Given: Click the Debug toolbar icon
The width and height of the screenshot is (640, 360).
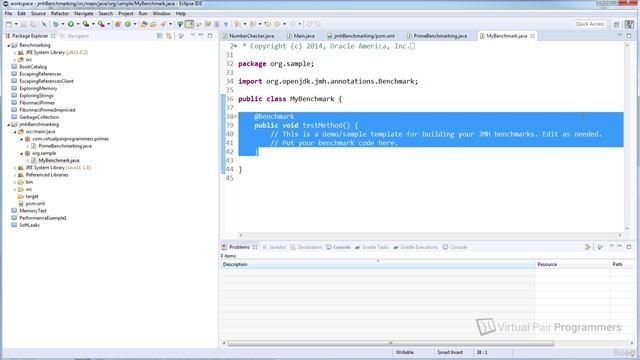Looking at the screenshot, I should coord(56,24).
